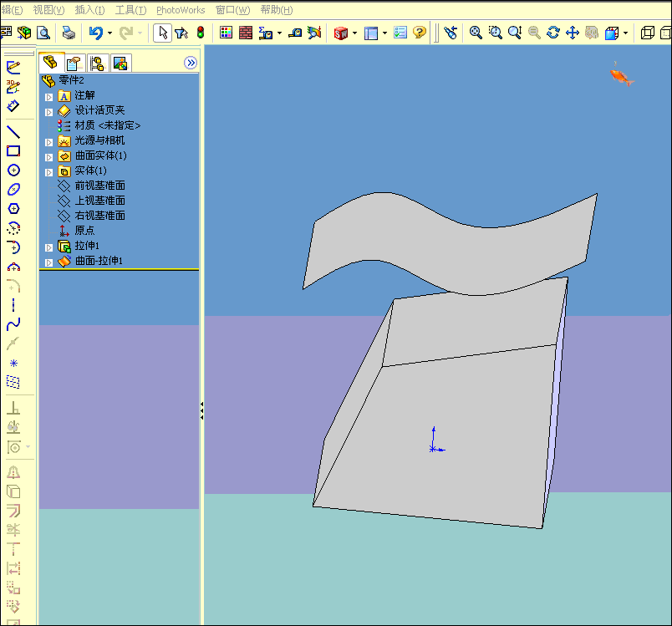672x626 pixels.
Task: Click the Wireframe display icon
Action: coord(648,33)
